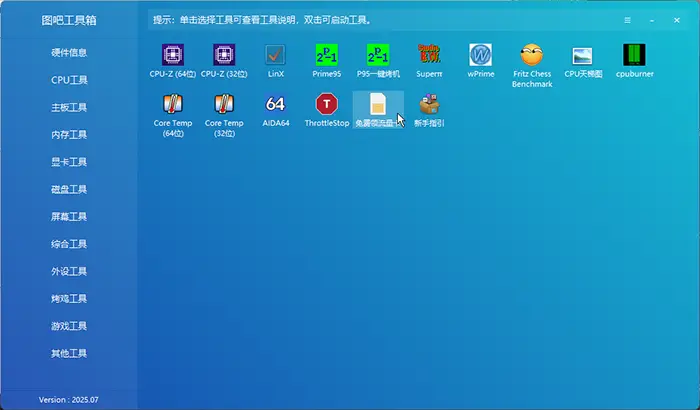Select the CPU天梯图 icon
The image size is (700, 410).
[x=583, y=56]
